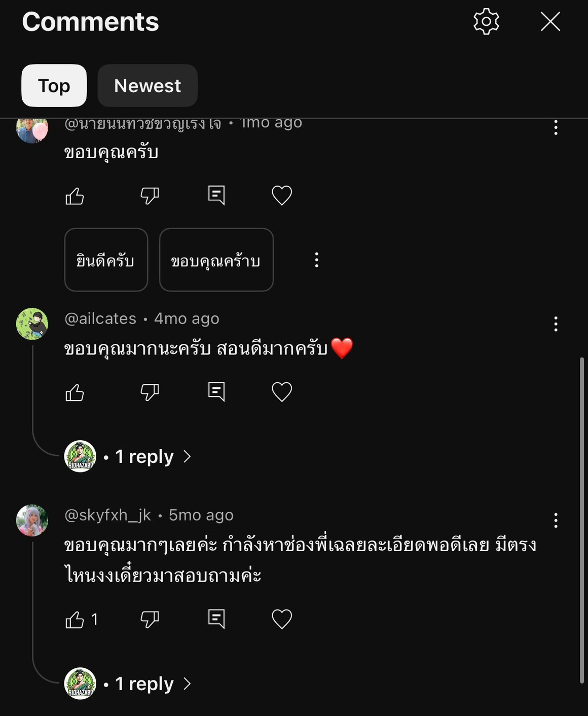Reply icon on 'ขอบคุณครับ' comment
Screen dimensions: 588x716
coord(216,195)
